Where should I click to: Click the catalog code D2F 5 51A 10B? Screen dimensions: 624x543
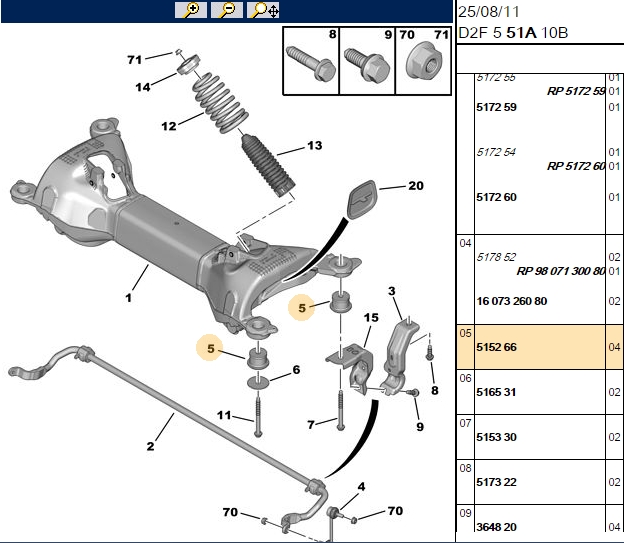[x=513, y=33]
